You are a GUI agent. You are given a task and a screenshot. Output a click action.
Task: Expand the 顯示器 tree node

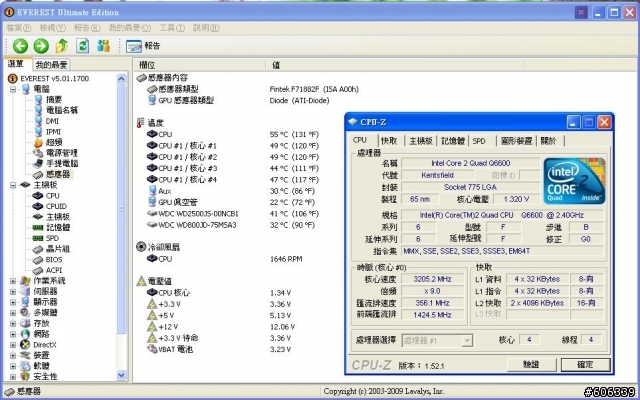13,302
